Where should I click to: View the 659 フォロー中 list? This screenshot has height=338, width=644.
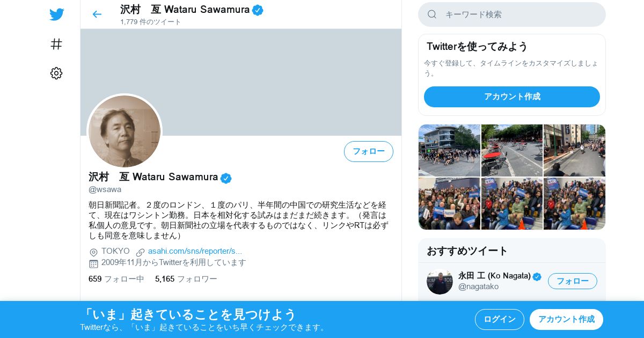coord(116,279)
